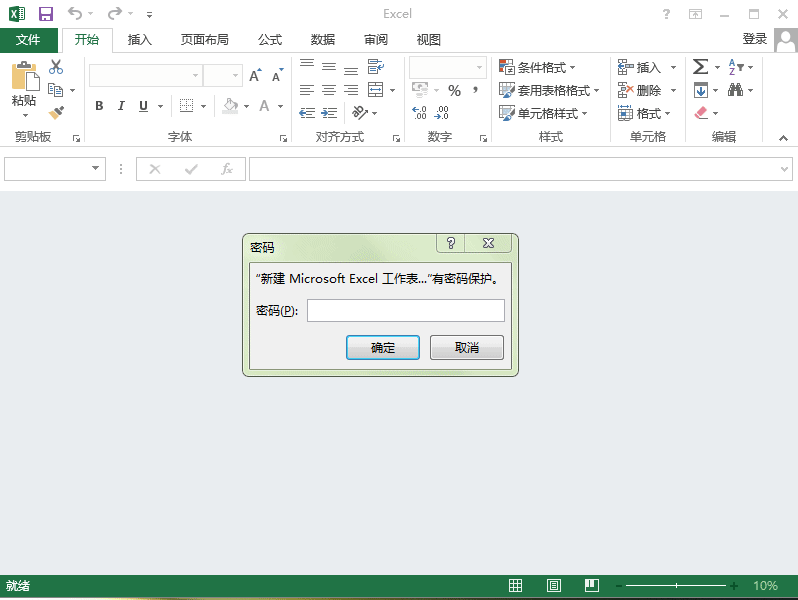
Task: Click Decrease decimal icon
Action: pyautogui.click(x=441, y=112)
